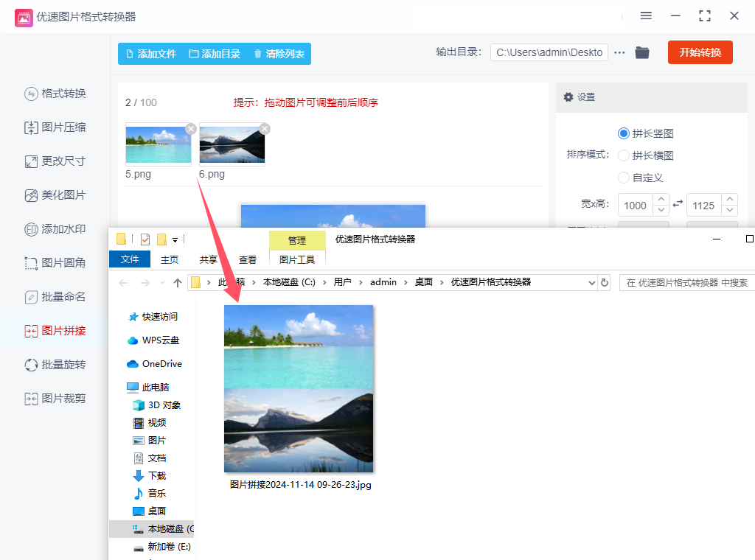This screenshot has height=560, width=755.
Task: Open the 图片压缩 image compression tool
Action: (55, 127)
